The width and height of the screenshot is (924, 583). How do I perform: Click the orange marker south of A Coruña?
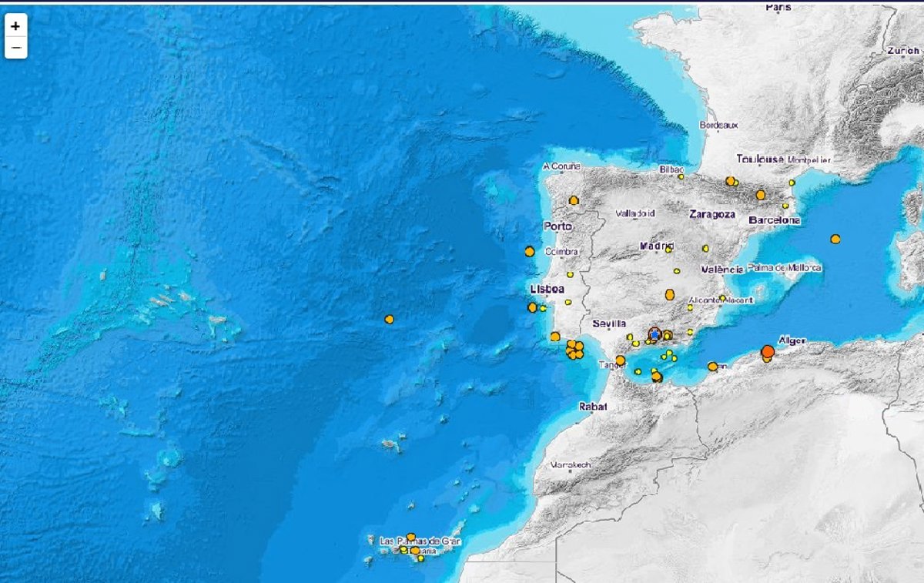(x=574, y=200)
